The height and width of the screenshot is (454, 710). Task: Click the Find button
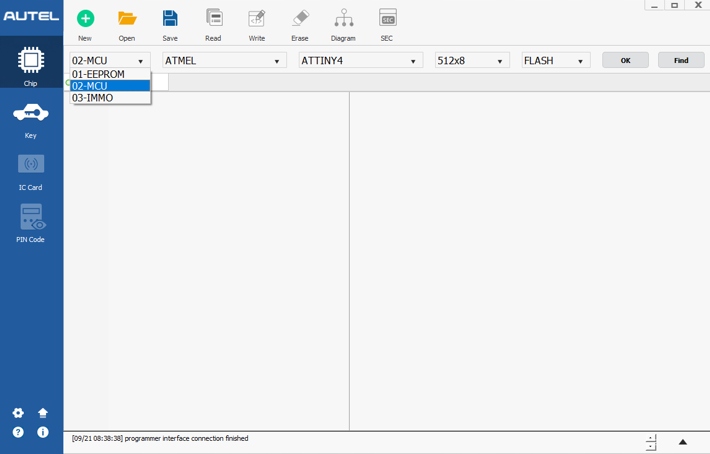681,61
